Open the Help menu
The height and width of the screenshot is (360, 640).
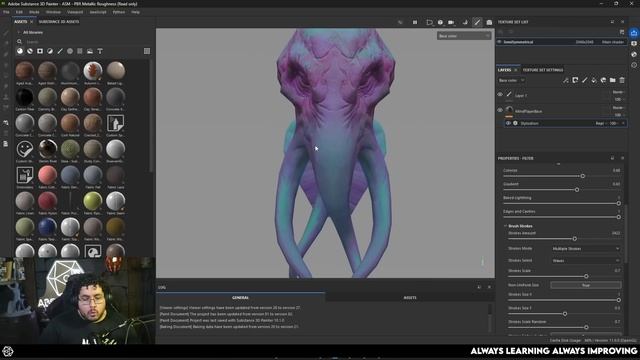pos(136,12)
